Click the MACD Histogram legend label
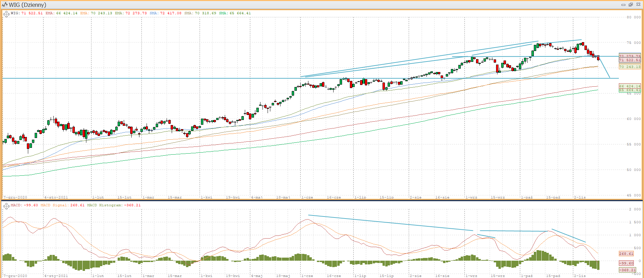Image resolution: width=644 pixels, height=278 pixels. [x=114, y=205]
